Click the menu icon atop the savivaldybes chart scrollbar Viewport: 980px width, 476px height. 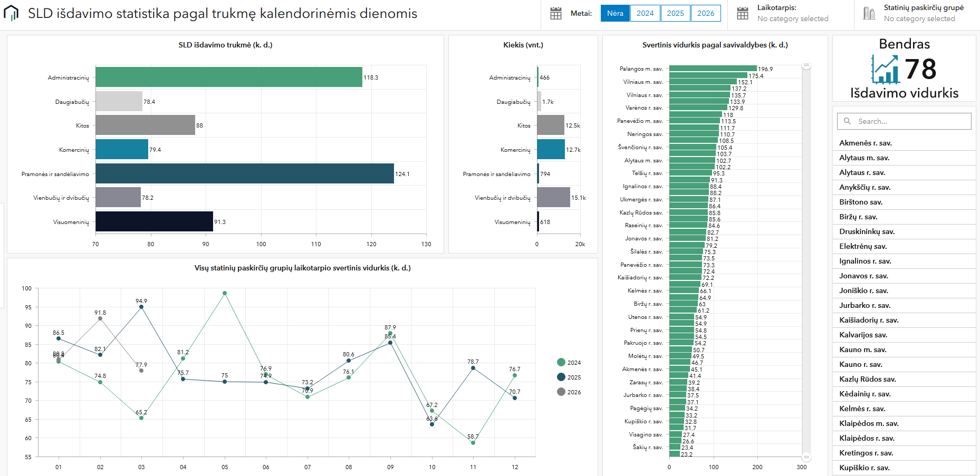(x=806, y=64)
